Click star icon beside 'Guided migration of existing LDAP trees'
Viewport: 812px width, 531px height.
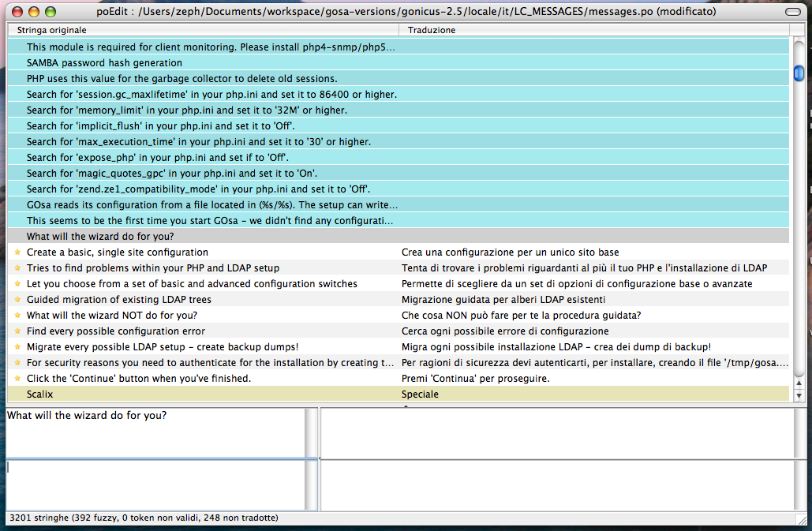(x=17, y=300)
